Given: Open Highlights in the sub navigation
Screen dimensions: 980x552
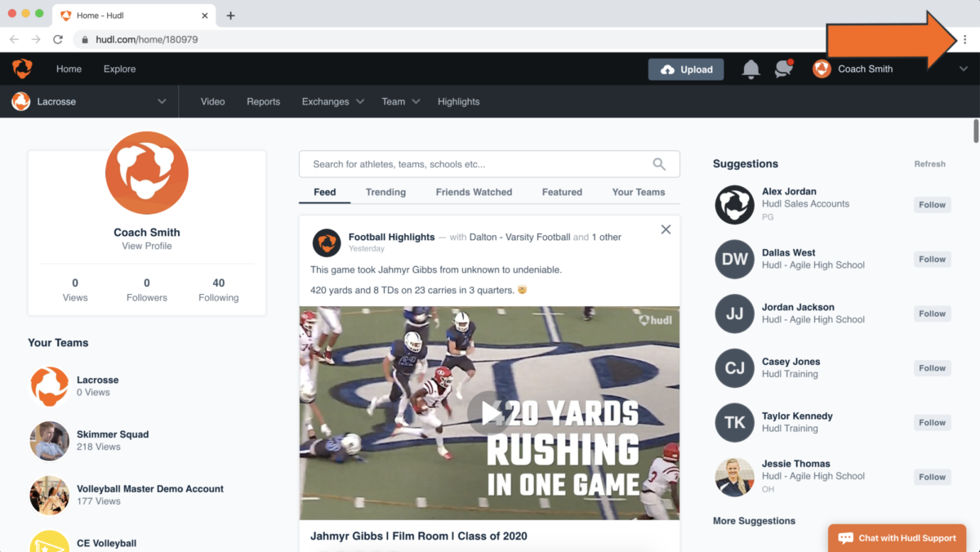Looking at the screenshot, I should 458,101.
